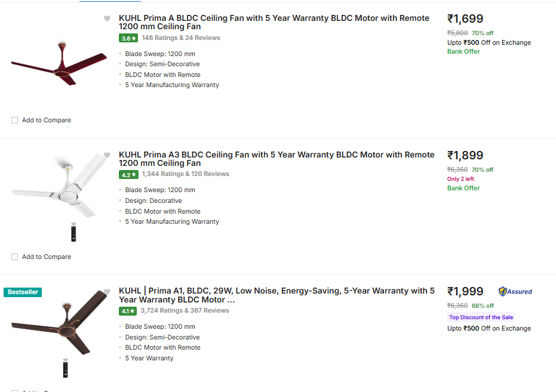This screenshot has width=556, height=392.
Task: Click the 3.6 star rating badge
Action: [128, 38]
